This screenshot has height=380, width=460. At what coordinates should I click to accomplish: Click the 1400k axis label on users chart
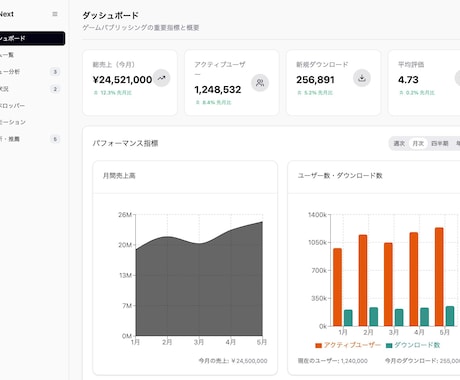[317, 215]
